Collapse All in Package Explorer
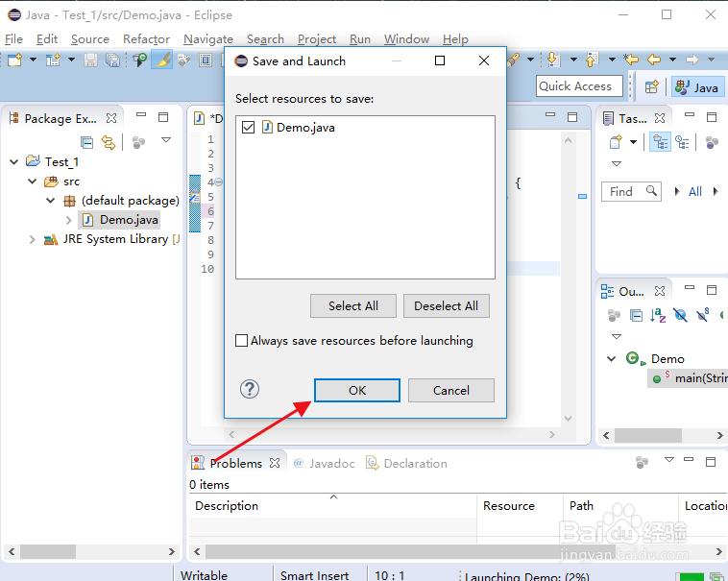Image resolution: width=728 pixels, height=581 pixels. 86,142
